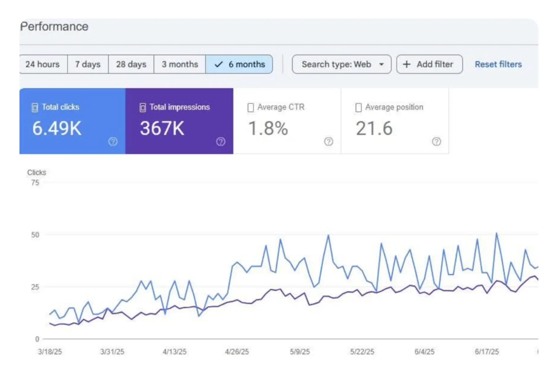Open help icon on Average position card
The width and height of the screenshot is (557, 392).
tap(436, 142)
